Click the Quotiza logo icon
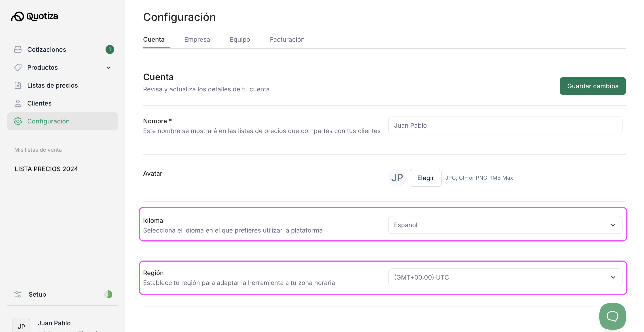The width and height of the screenshot is (644, 332). click(17, 17)
